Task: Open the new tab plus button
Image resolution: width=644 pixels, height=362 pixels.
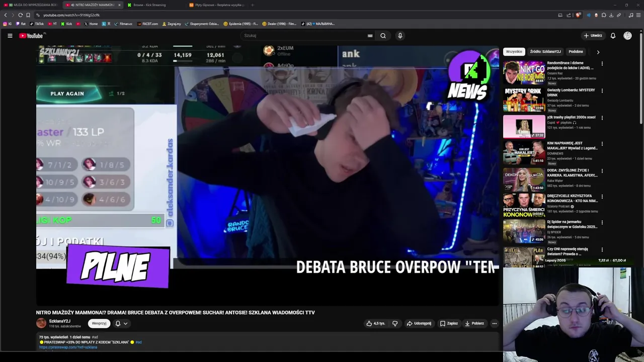Action: coord(252,5)
